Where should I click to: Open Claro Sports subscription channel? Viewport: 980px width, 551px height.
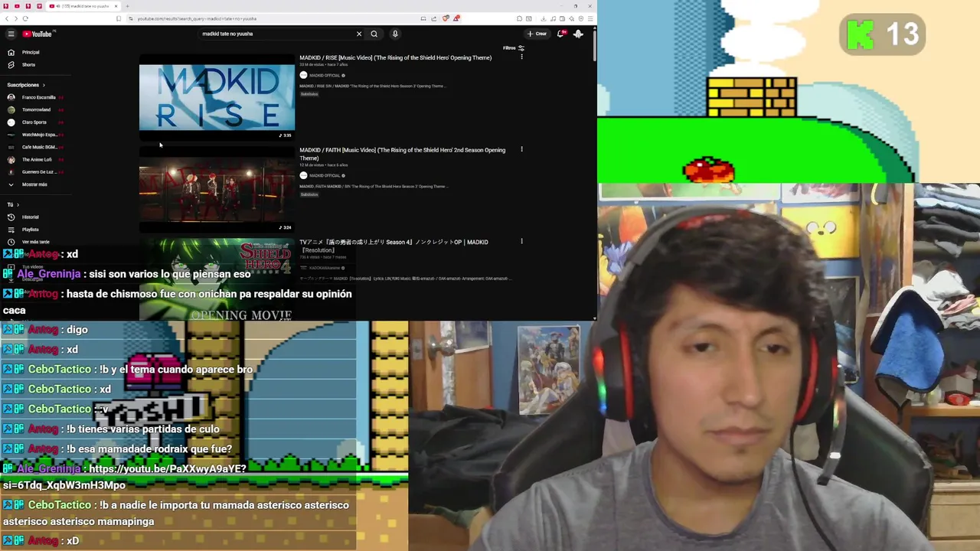pos(34,122)
